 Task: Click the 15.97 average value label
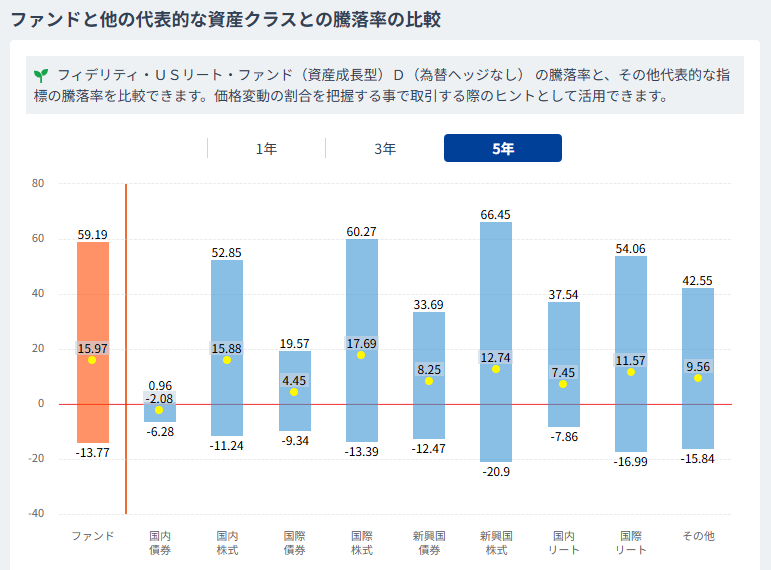point(92,349)
